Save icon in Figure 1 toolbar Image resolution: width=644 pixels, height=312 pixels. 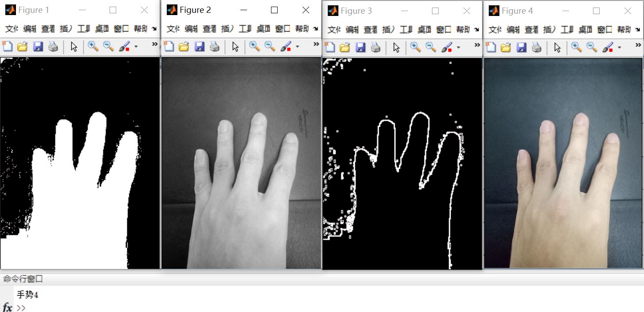(38, 46)
